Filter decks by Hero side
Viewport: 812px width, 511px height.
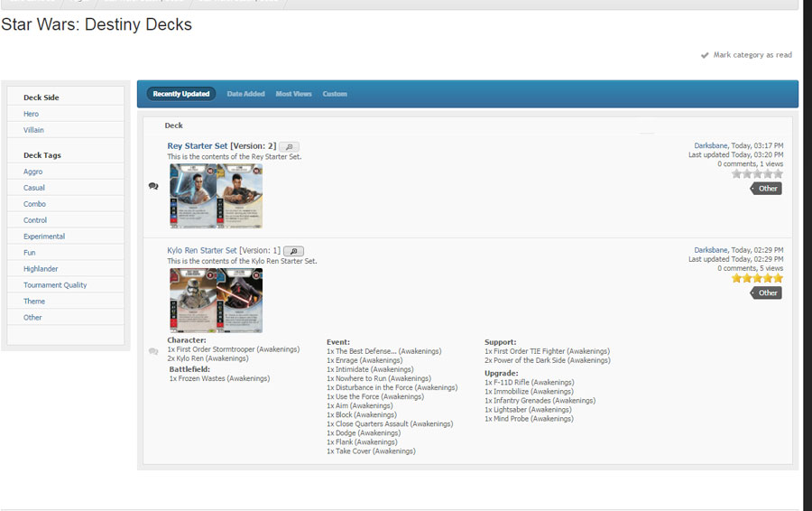click(x=31, y=114)
